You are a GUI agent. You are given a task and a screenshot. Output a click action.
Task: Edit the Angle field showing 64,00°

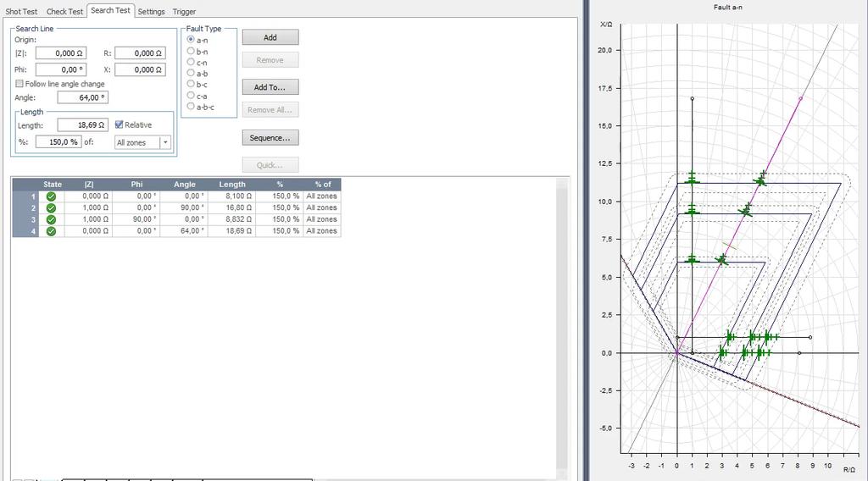pos(82,97)
